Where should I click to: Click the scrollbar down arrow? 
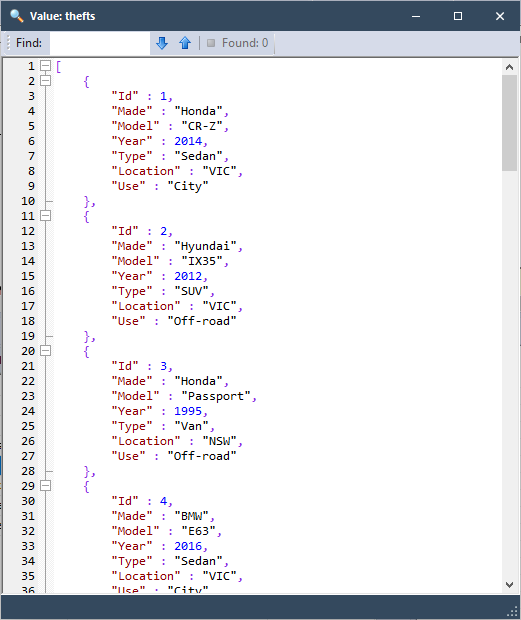point(510,584)
